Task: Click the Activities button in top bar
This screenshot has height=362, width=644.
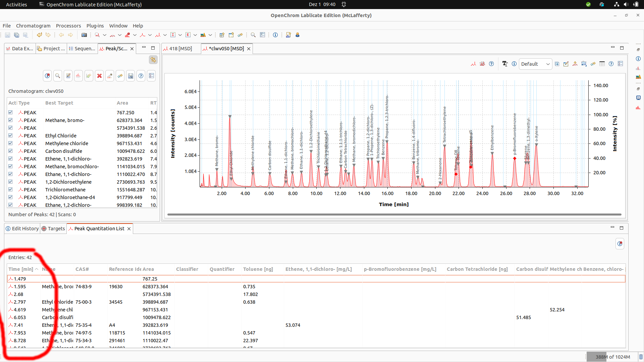Action: coord(16,4)
